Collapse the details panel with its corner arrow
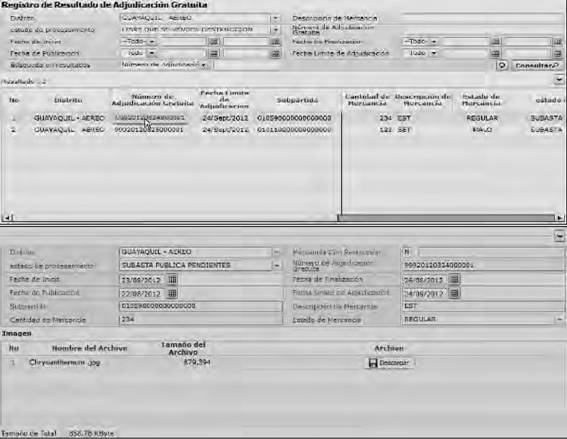This screenshot has height=439, width=567. (559, 236)
